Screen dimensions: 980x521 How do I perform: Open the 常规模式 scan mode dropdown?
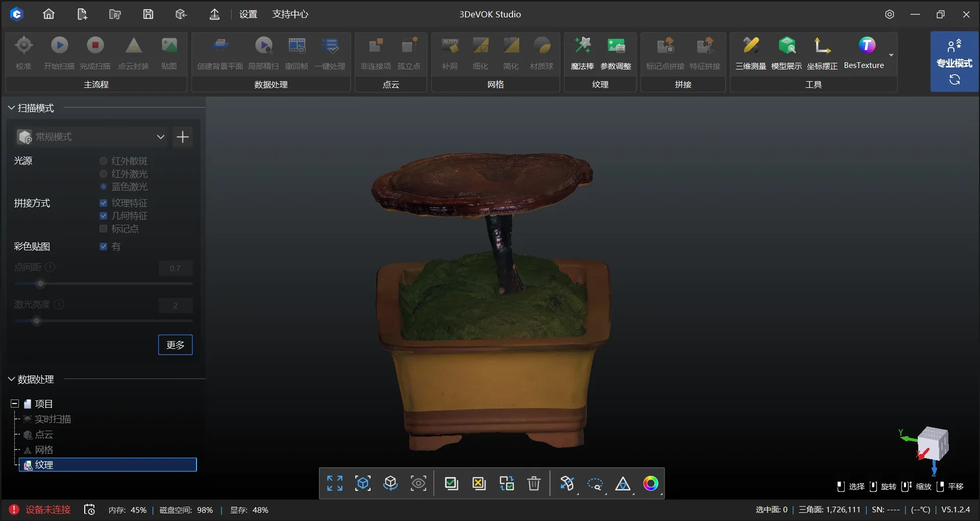pyautogui.click(x=91, y=137)
